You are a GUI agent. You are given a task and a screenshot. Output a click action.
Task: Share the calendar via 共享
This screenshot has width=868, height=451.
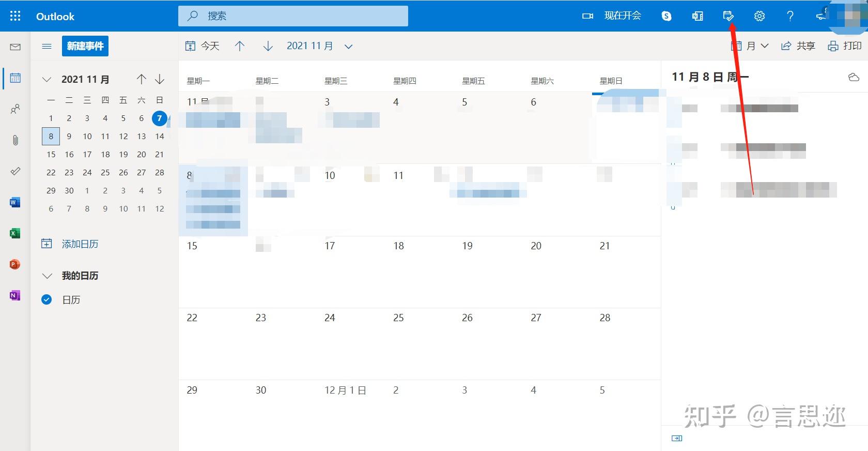click(798, 46)
